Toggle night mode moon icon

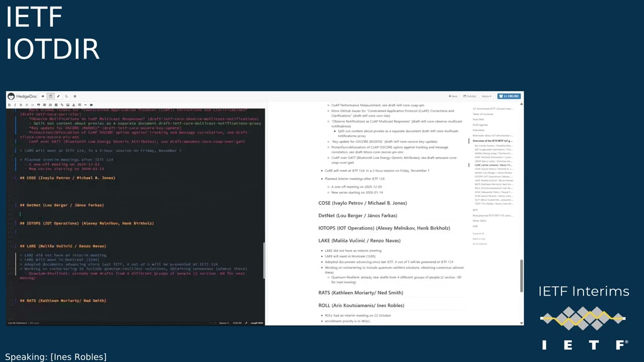point(66,96)
